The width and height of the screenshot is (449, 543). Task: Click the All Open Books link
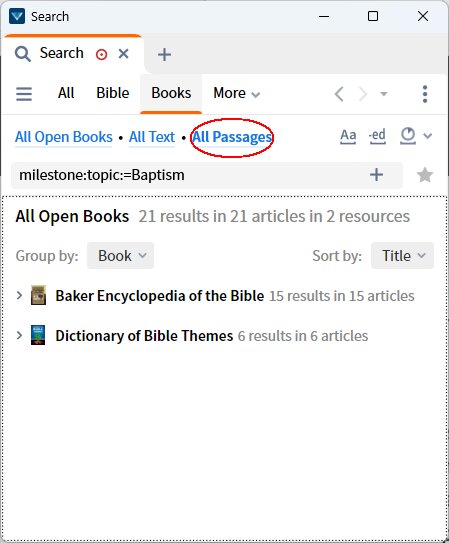tap(64, 137)
